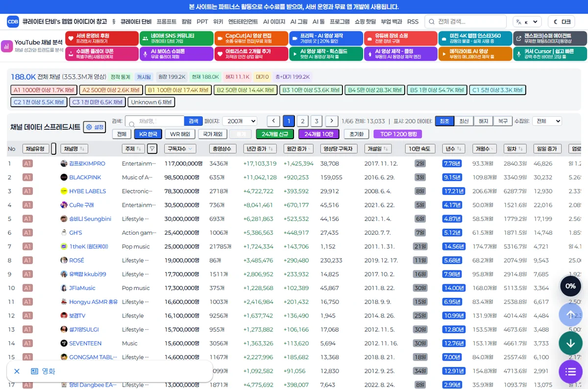Select 복구 data mode
588x389 pixels.
pos(503,121)
